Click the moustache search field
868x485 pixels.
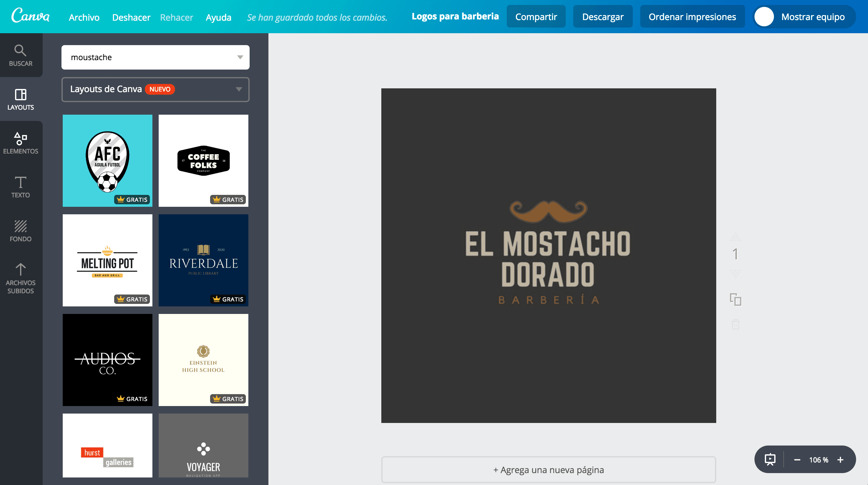[x=155, y=57]
